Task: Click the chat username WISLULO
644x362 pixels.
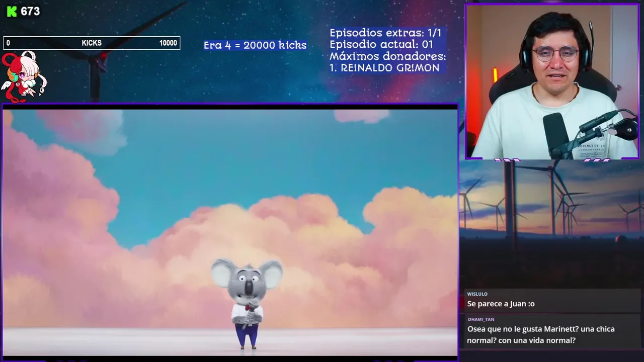Action: click(x=477, y=294)
